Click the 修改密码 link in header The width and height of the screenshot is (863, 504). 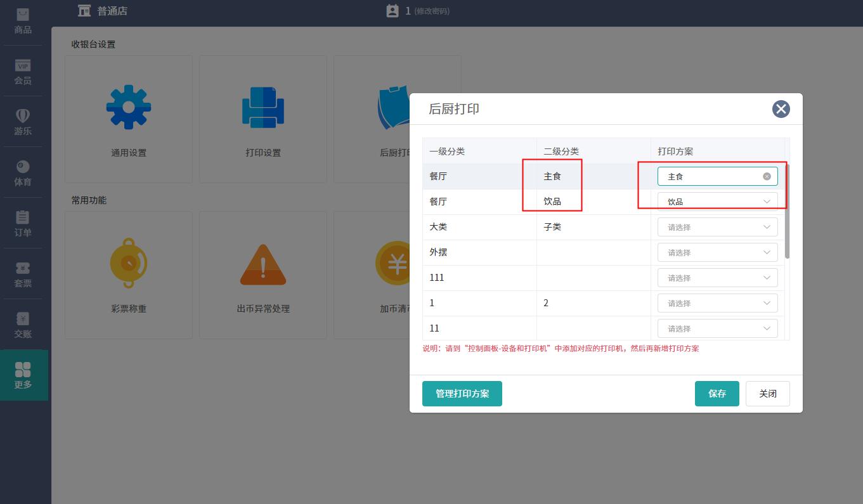tap(432, 11)
